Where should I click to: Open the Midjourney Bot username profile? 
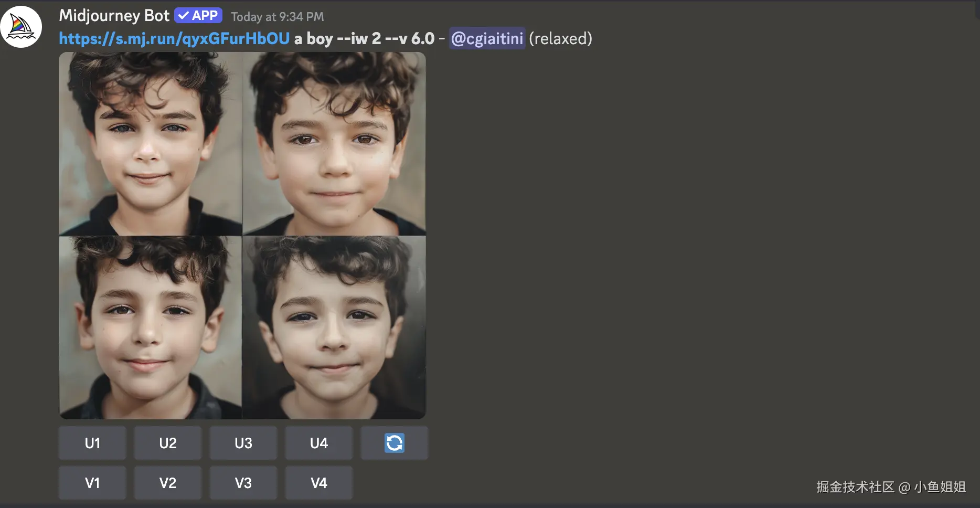[114, 16]
